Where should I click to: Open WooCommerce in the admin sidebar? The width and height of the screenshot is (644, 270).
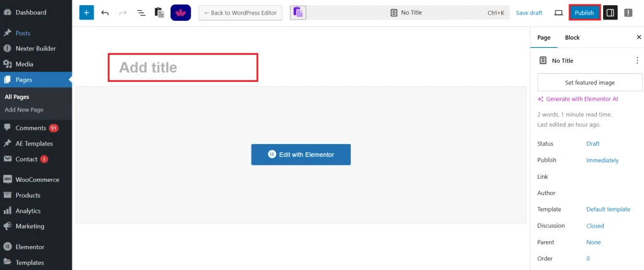click(x=36, y=180)
